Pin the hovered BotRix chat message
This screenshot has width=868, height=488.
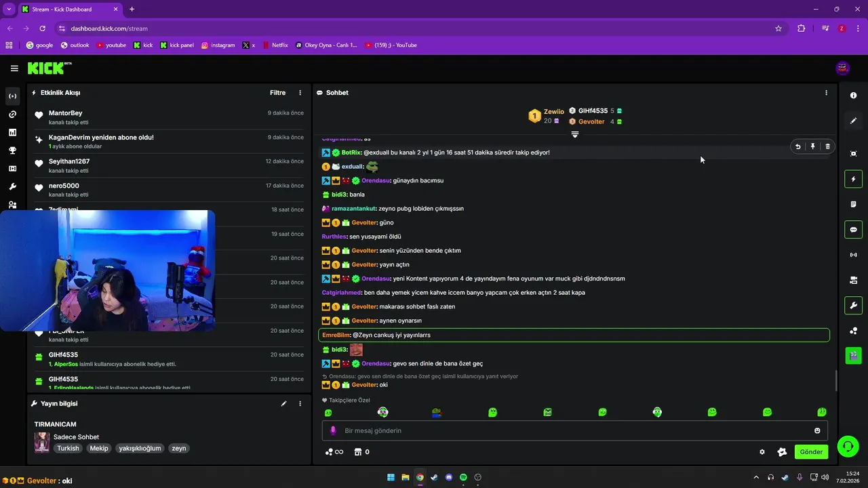(812, 146)
